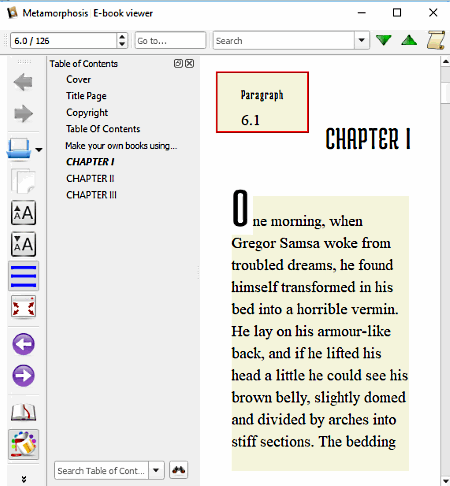Image resolution: width=450 pixels, height=486 pixels.
Task: Click the word Gregor in book text
Action: (254, 244)
